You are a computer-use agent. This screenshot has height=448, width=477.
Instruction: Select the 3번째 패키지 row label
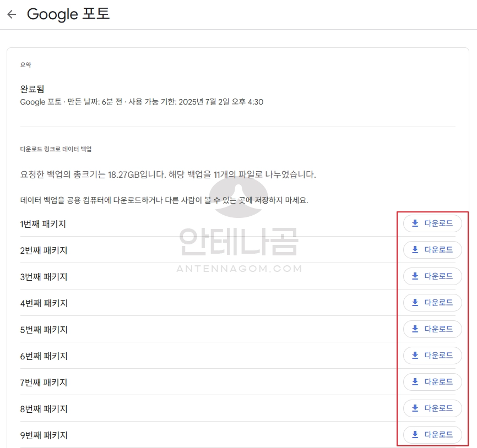click(44, 277)
